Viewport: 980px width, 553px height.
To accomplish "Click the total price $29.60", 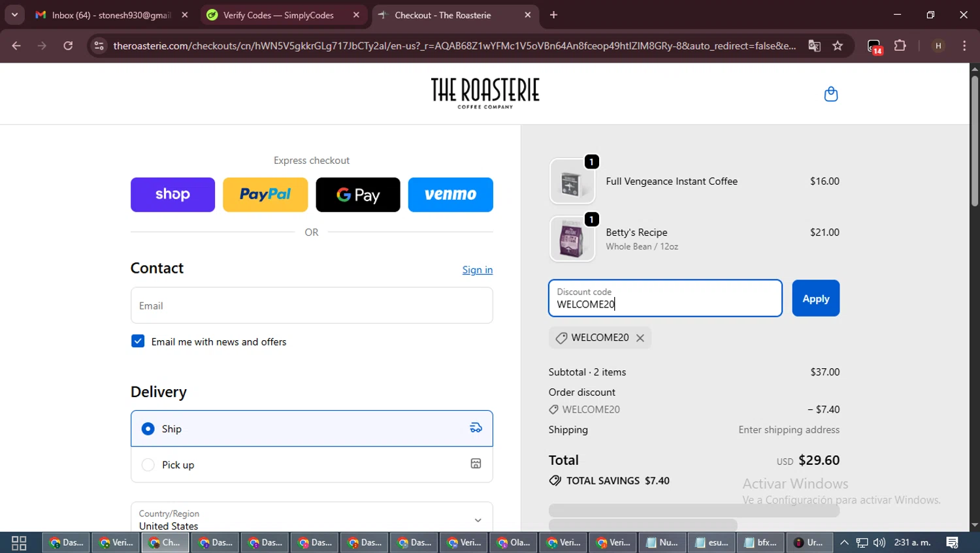I will click(819, 460).
